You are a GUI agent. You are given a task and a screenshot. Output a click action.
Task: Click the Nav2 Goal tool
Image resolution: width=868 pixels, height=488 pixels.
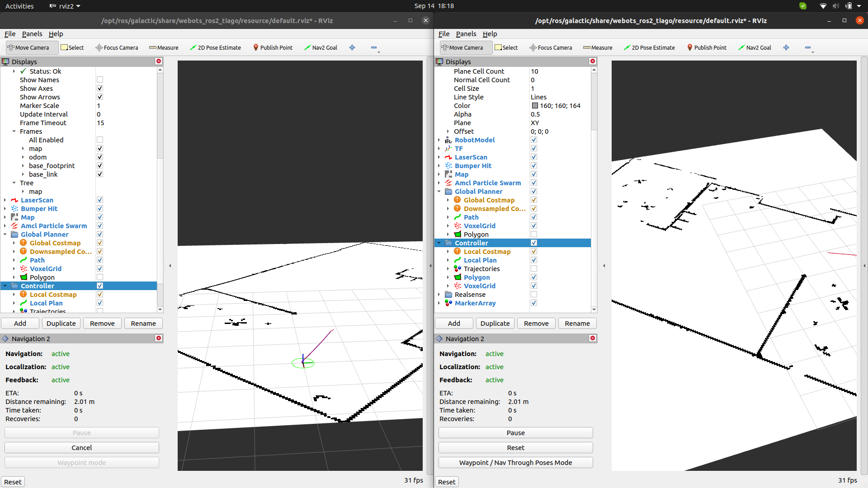321,47
